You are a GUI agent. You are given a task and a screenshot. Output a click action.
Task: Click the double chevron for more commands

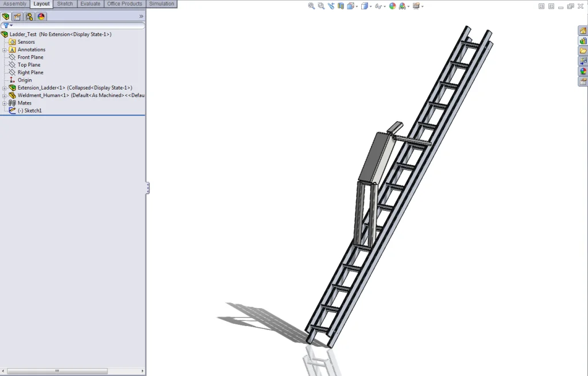point(142,16)
